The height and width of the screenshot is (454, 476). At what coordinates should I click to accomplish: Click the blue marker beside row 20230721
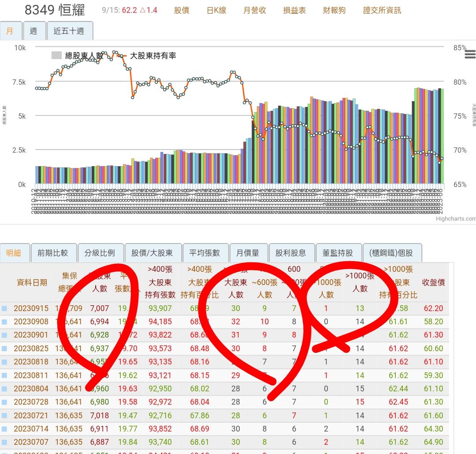[x=4, y=416]
